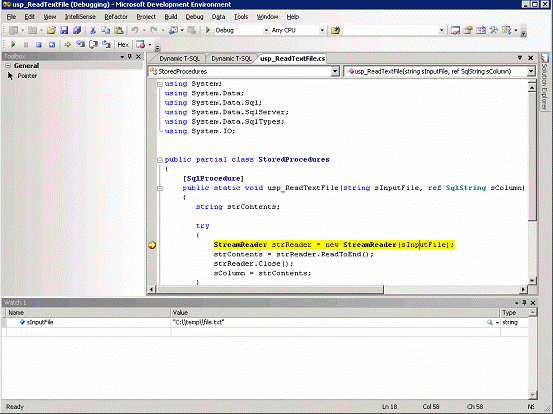Click the Stop Debugging square icon

tap(39, 45)
